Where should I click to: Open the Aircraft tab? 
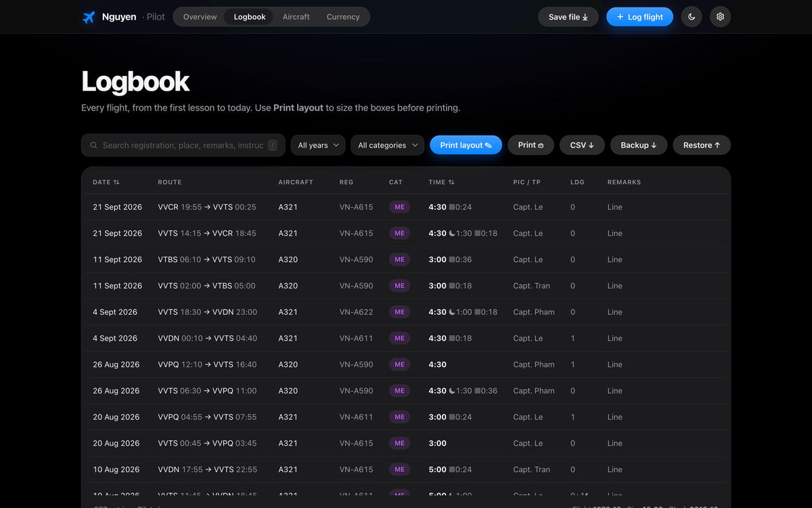pyautogui.click(x=296, y=17)
